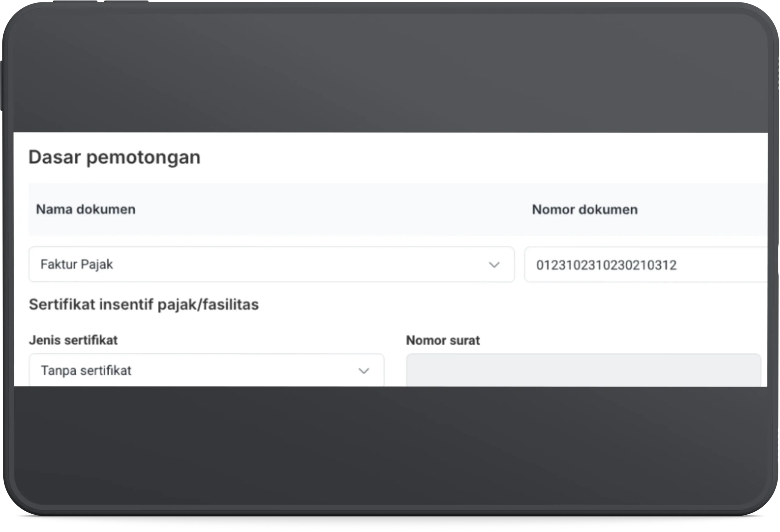Click the Jenis sertifikat label

click(73, 340)
